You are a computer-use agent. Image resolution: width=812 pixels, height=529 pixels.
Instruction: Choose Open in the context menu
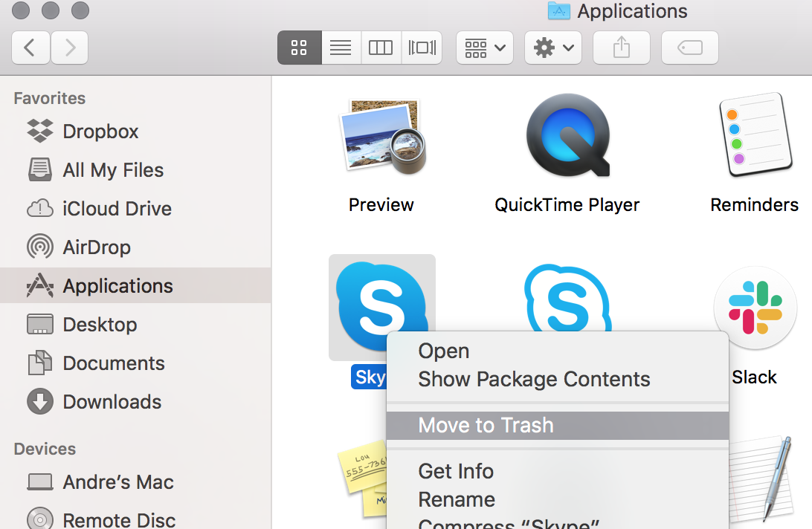(558, 351)
